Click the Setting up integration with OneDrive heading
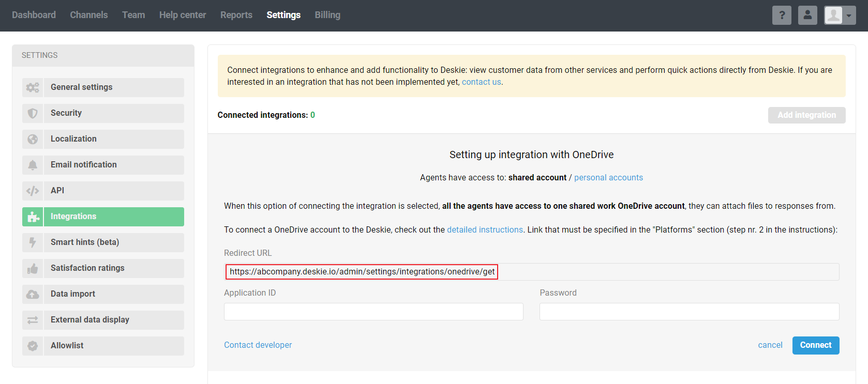The width and height of the screenshot is (868, 384). click(x=531, y=155)
